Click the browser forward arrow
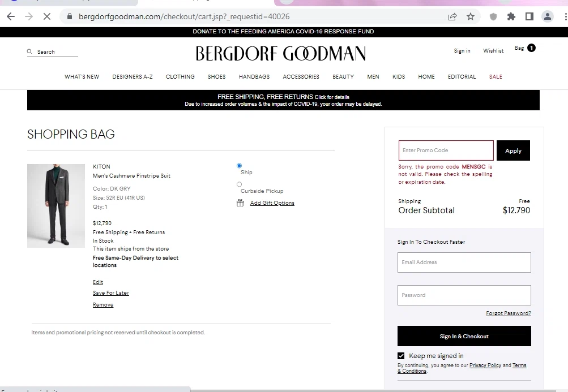568x392 pixels. point(29,16)
